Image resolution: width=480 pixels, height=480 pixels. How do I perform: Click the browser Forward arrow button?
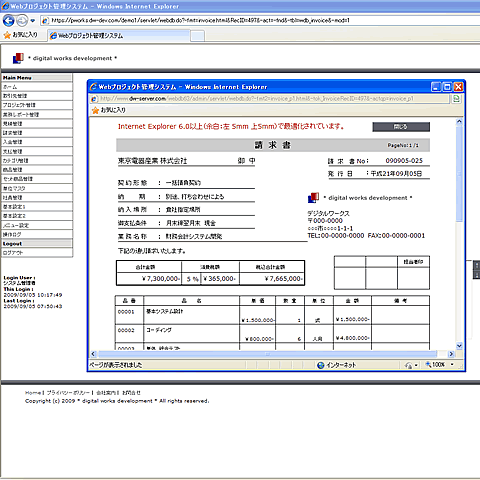pos(22,21)
